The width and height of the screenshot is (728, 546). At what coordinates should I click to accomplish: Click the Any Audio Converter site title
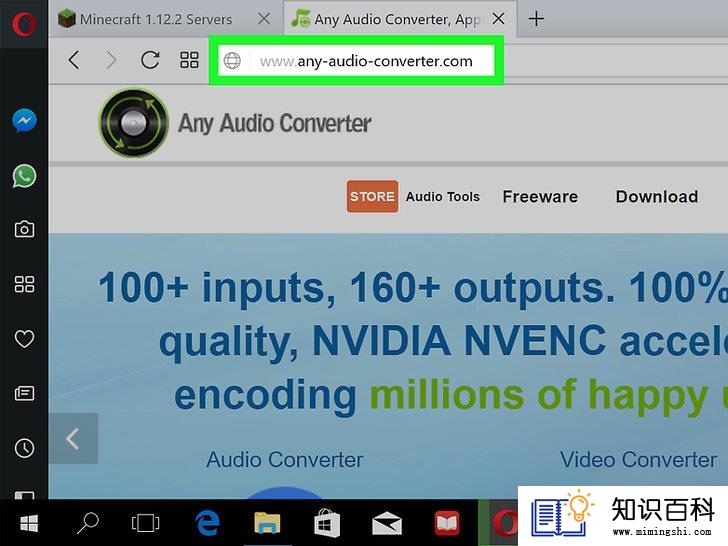[275, 124]
